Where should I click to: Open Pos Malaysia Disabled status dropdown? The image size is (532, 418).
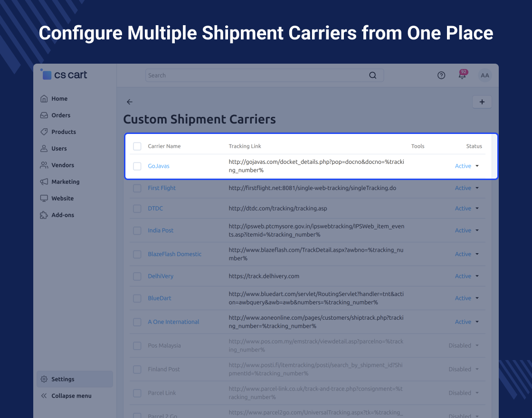click(x=464, y=345)
